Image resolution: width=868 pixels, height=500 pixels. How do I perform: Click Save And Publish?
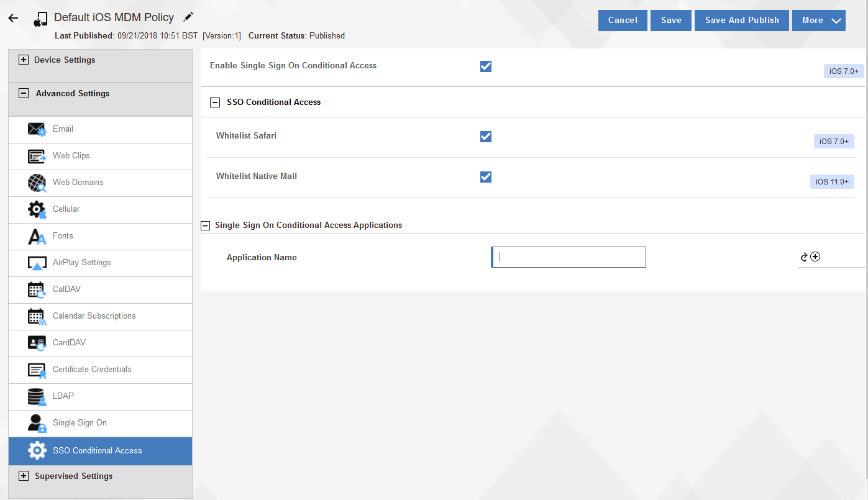tap(742, 20)
